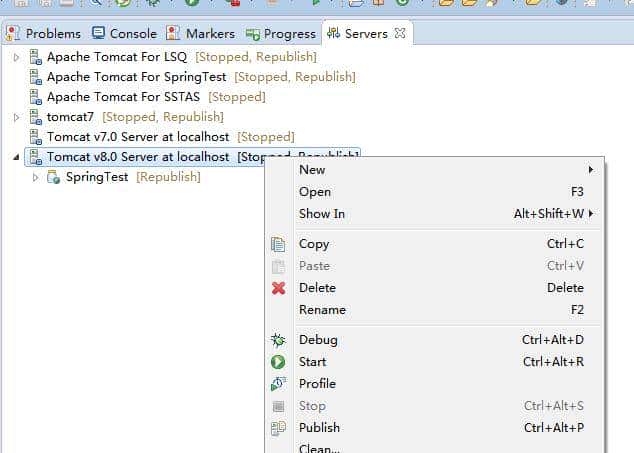Choose Rename from the context menu

(322, 310)
